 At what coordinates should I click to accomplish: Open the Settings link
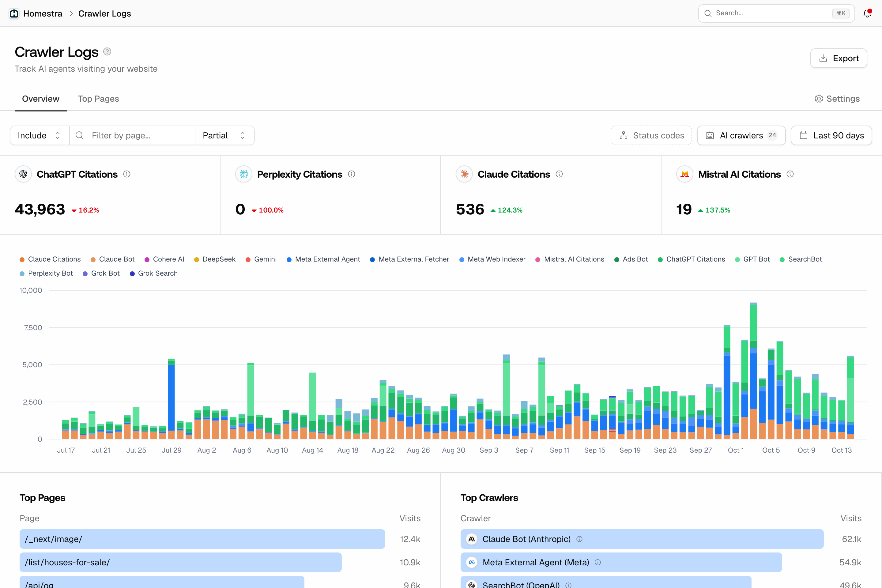(837, 99)
